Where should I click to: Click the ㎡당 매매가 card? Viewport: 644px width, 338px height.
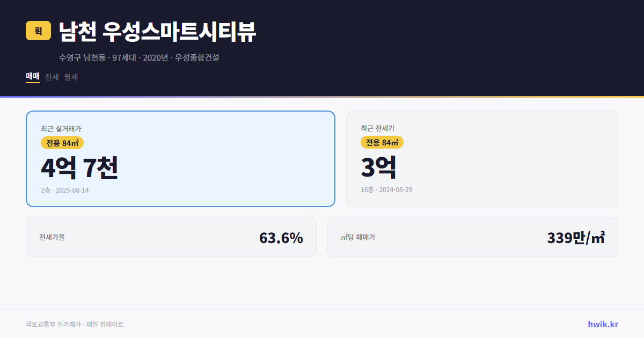pyautogui.click(x=472, y=237)
